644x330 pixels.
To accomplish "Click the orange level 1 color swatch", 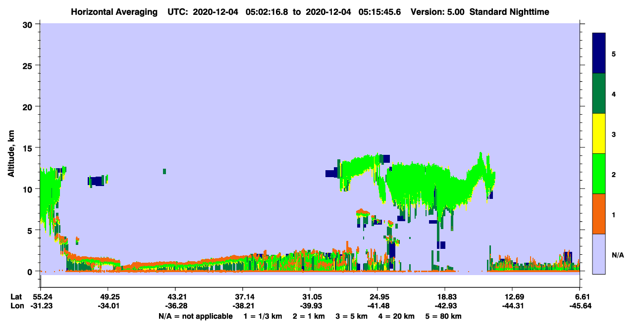I will pos(599,214).
